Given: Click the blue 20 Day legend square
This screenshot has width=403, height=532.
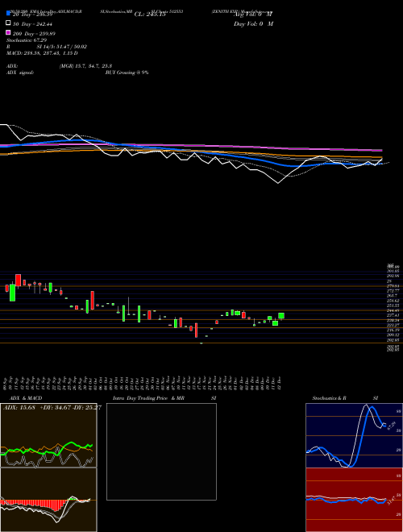Looking at the screenshot, I should pos(8,13).
